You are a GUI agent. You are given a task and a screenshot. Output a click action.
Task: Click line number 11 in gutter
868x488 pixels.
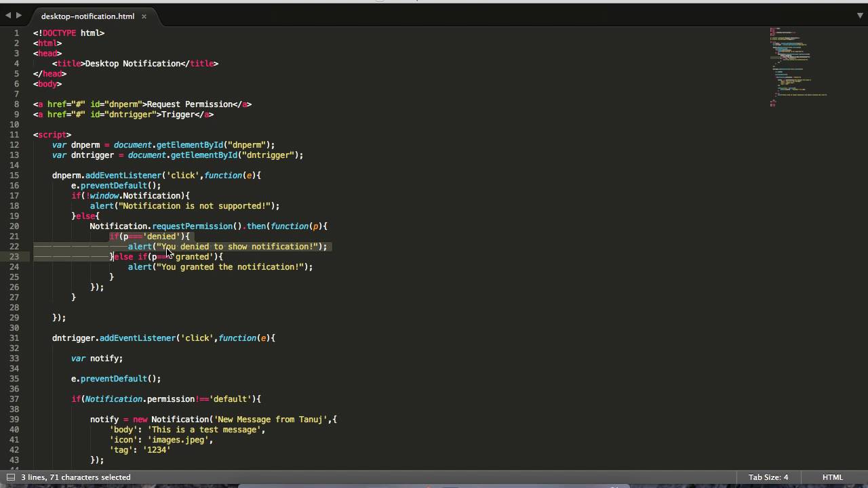pyautogui.click(x=14, y=135)
